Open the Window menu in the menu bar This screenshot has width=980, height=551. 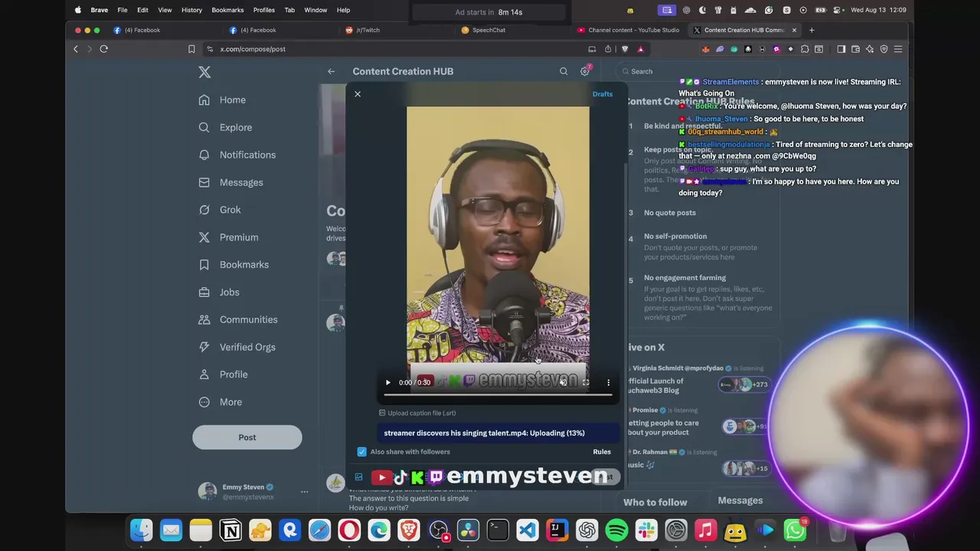(x=315, y=10)
